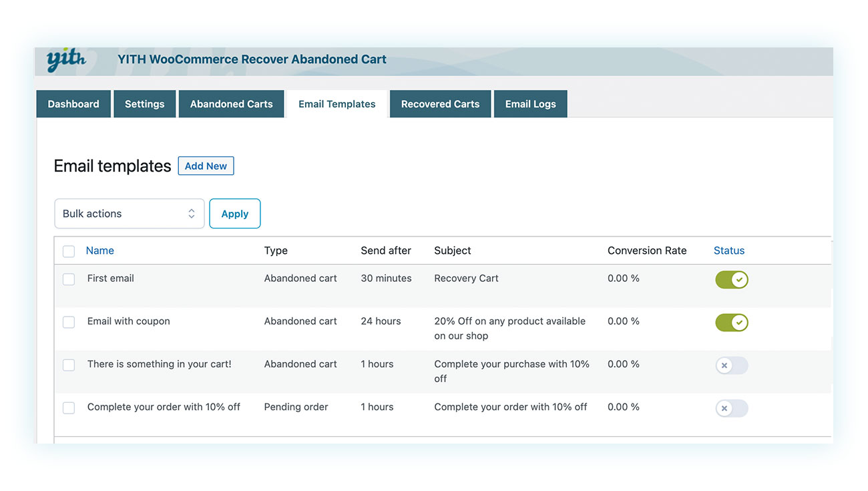The height and width of the screenshot is (491, 868).
Task: Click the 24 hours send-after value
Action: pyautogui.click(x=381, y=321)
